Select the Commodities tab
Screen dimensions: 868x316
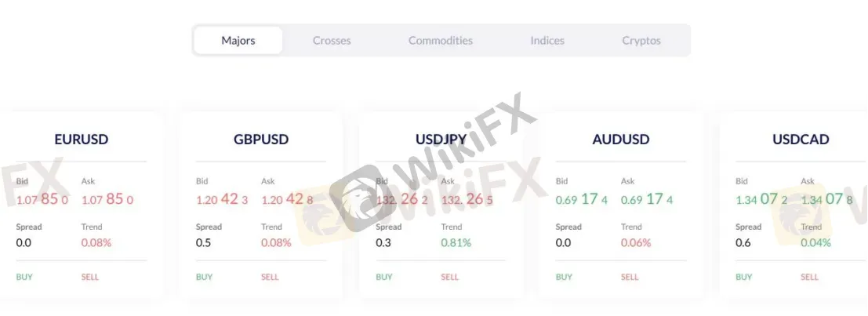[x=441, y=41]
